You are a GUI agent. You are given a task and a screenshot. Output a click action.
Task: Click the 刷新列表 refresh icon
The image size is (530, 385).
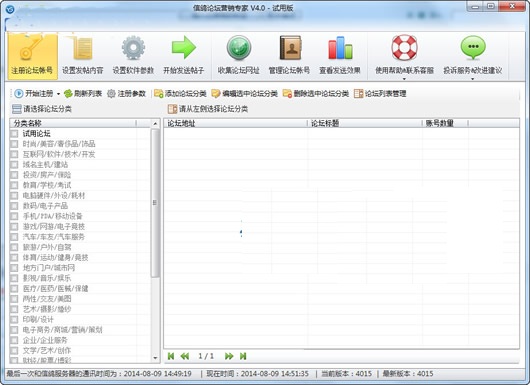tap(68, 93)
